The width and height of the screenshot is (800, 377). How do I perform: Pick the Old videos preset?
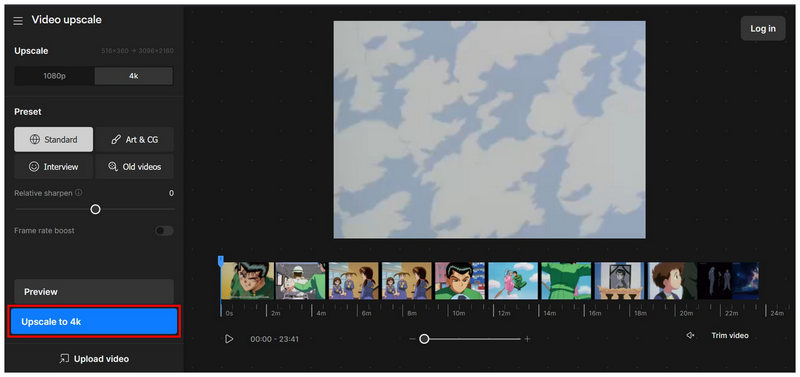point(135,167)
